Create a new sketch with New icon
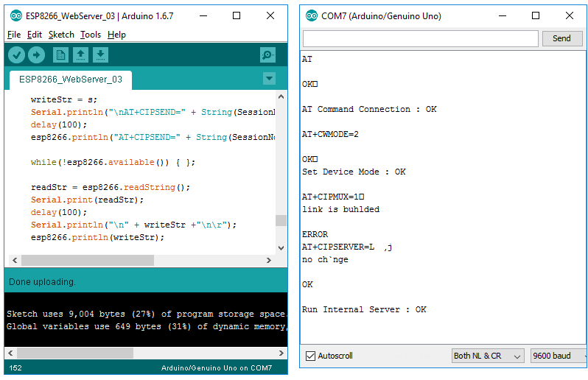Image resolution: width=588 pixels, height=380 pixels. [x=60, y=55]
